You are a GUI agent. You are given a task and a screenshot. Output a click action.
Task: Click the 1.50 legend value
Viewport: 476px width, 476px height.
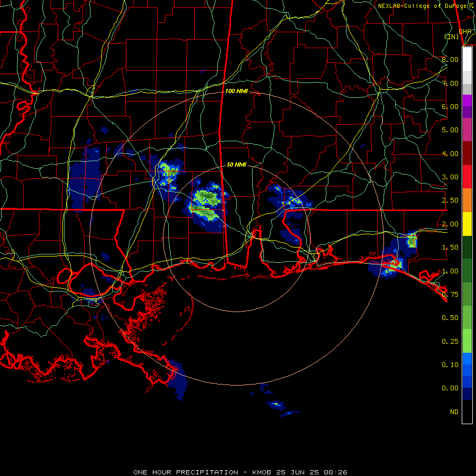(450, 248)
